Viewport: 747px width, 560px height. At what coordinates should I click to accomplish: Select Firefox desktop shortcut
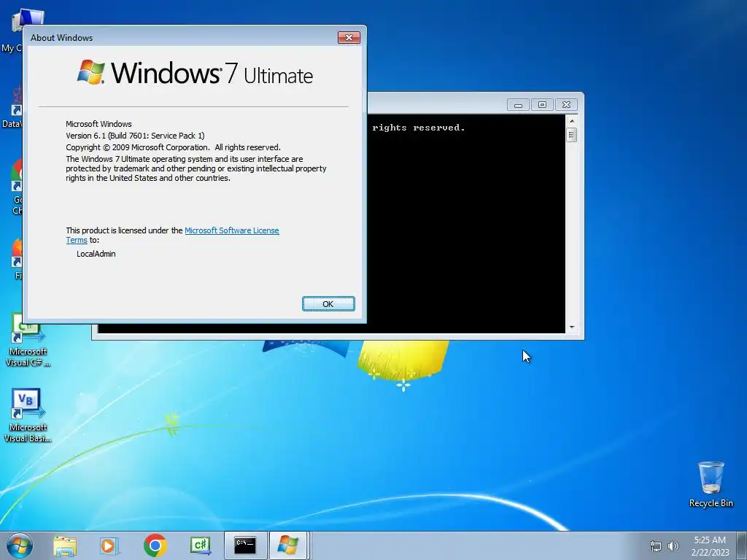click(x=16, y=259)
